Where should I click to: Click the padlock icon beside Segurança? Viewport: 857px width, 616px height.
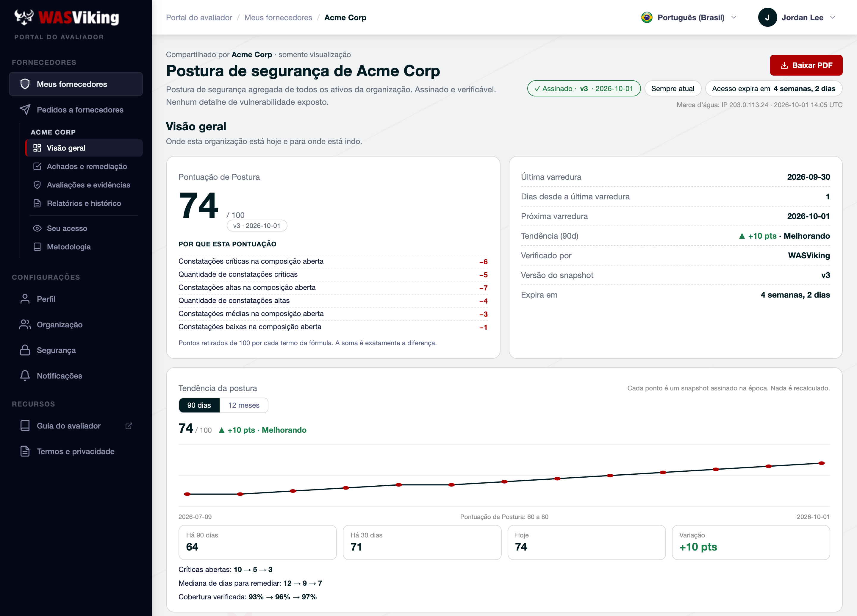[25, 350]
